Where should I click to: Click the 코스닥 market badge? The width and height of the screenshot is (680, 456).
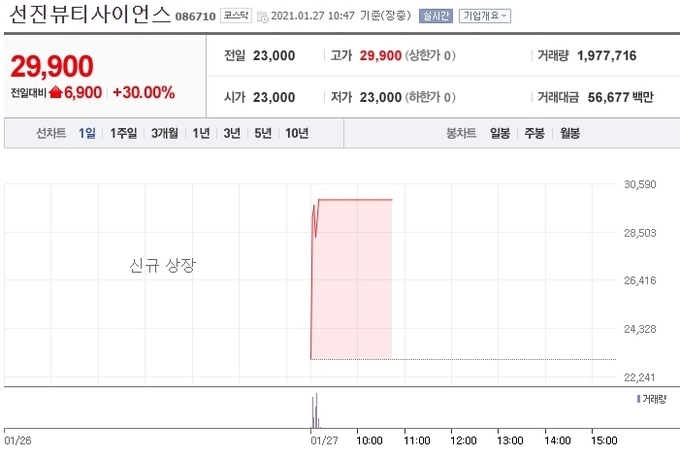point(235,16)
